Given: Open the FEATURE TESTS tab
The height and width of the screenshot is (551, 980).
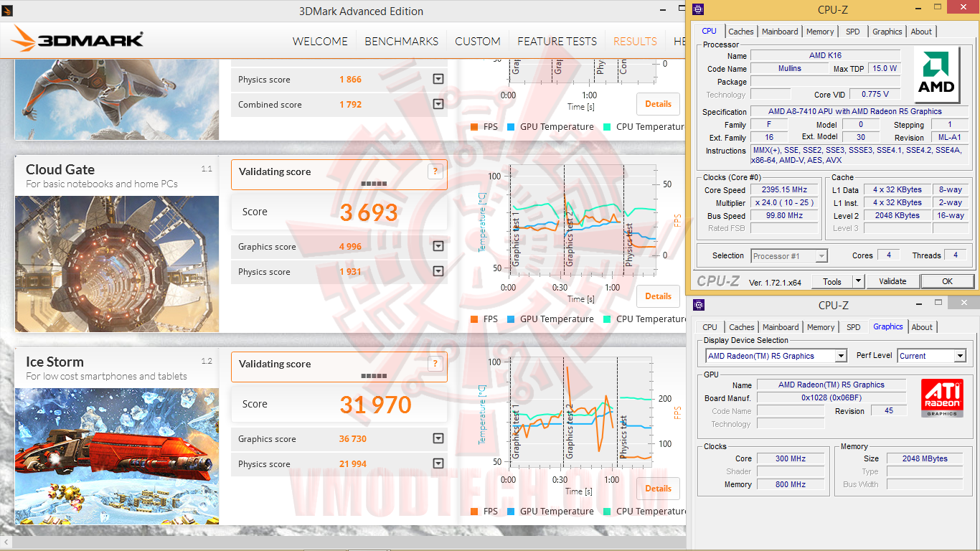Looking at the screenshot, I should point(557,42).
